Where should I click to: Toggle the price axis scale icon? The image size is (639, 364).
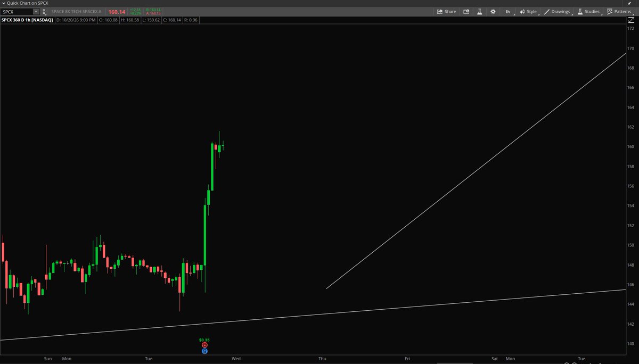click(632, 20)
